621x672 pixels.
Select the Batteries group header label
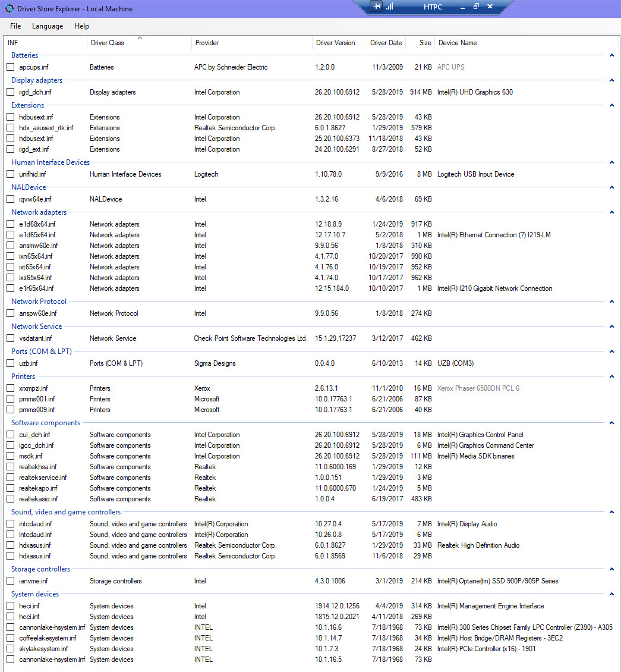[24, 55]
